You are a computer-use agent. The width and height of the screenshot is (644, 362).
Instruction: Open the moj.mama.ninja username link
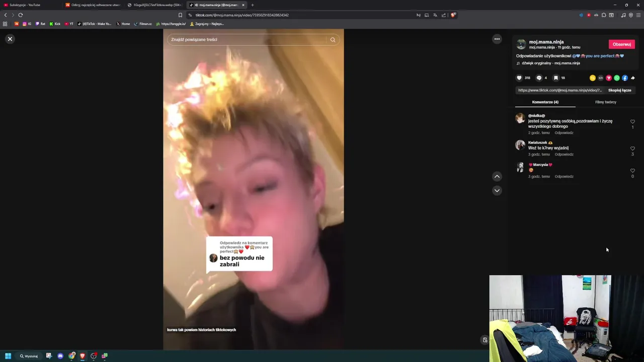546,42
